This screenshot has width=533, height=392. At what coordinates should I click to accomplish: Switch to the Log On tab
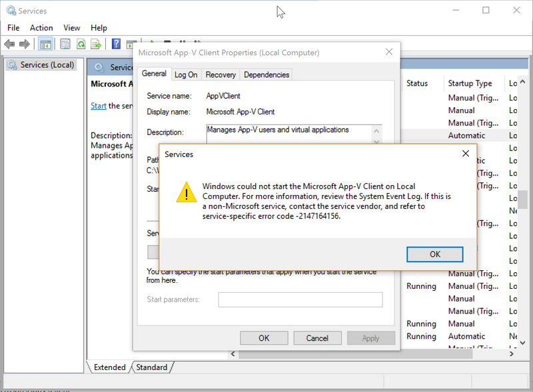pos(186,75)
